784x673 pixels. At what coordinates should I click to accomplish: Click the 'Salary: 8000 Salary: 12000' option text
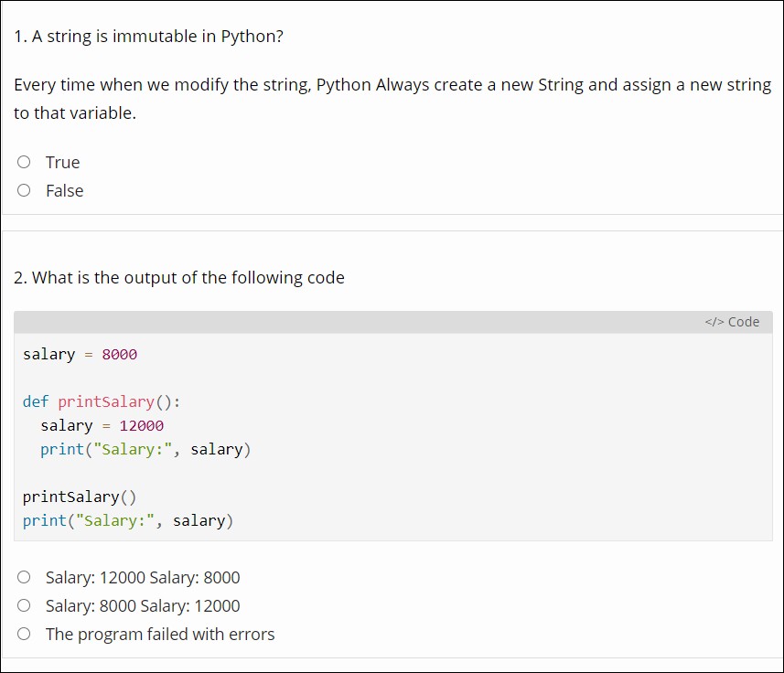pos(143,606)
